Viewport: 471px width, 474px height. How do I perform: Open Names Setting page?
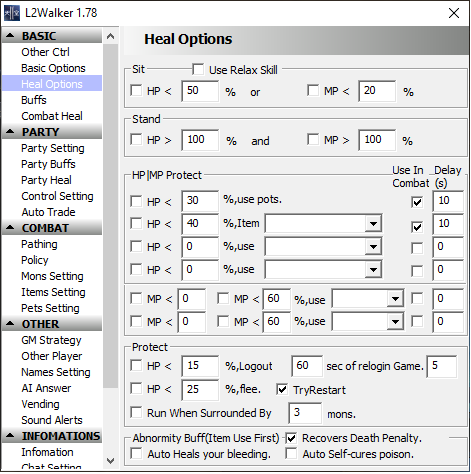[56, 372]
